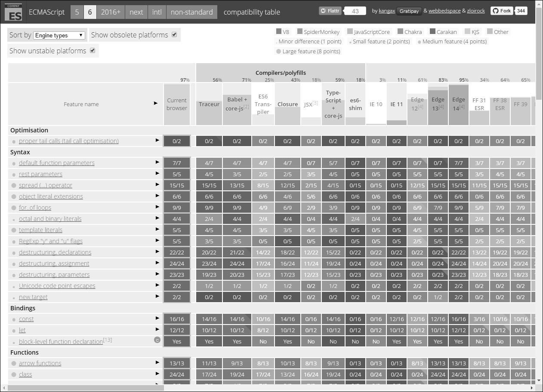Screen dimensions: 543x392
Task: Select the Edge 14 column header
Action: point(459,104)
